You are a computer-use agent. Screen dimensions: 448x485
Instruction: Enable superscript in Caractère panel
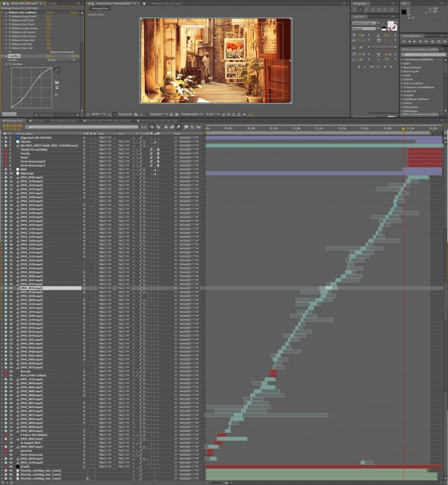[x=385, y=67]
